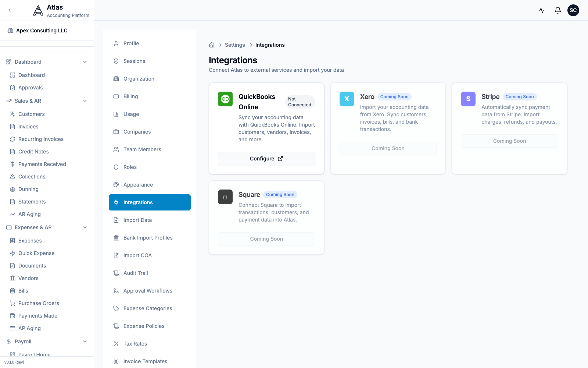Click the Quick Expense lightning icon
Image resolution: width=588 pixels, height=368 pixels.
pos(12,253)
